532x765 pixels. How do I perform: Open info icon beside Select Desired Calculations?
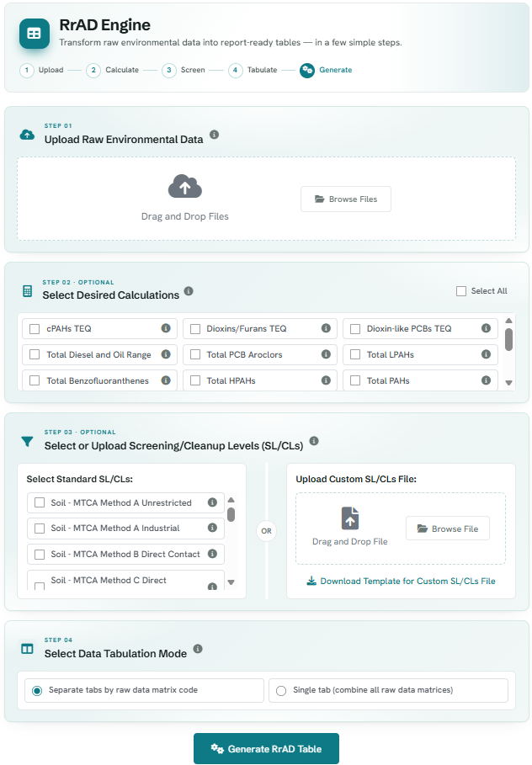click(189, 291)
